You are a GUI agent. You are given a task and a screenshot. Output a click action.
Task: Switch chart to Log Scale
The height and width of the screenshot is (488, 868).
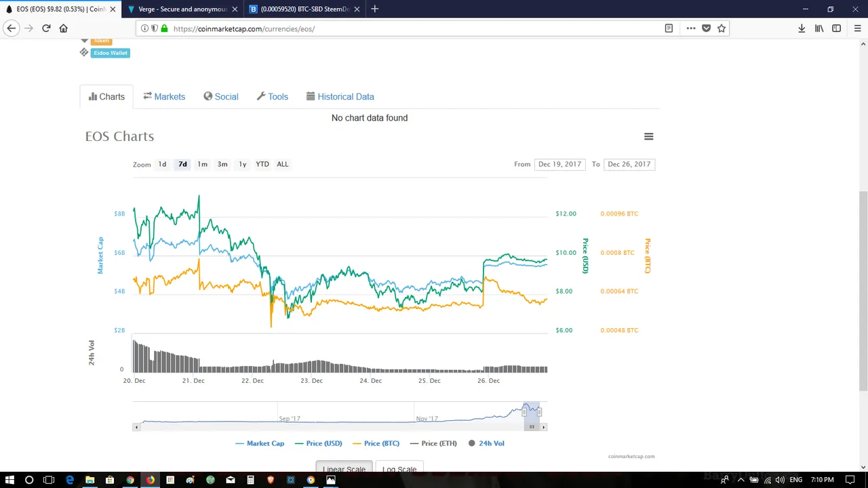coord(399,467)
